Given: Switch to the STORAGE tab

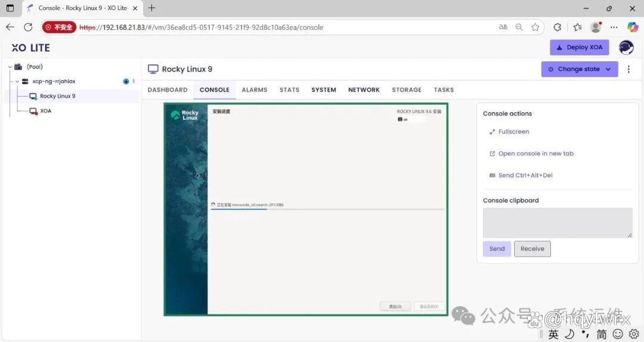Looking at the screenshot, I should [407, 89].
